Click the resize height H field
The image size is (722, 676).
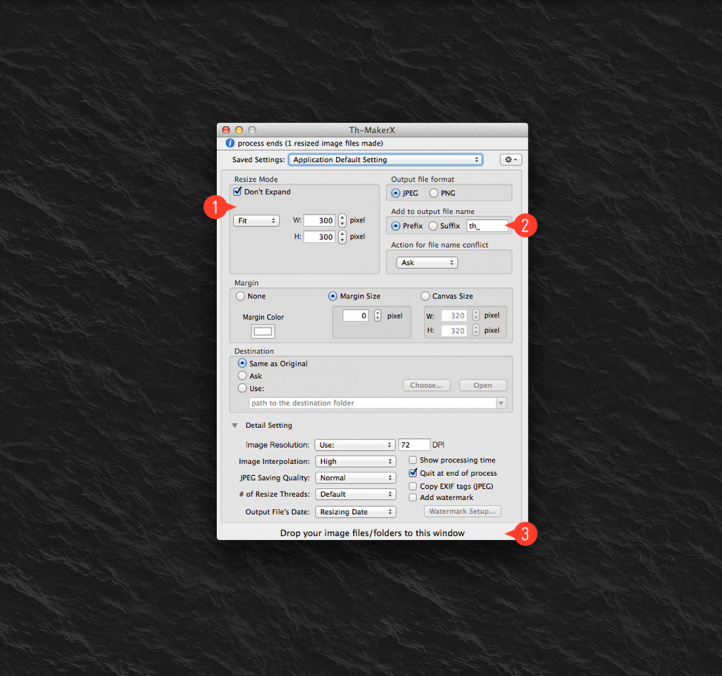pos(319,237)
